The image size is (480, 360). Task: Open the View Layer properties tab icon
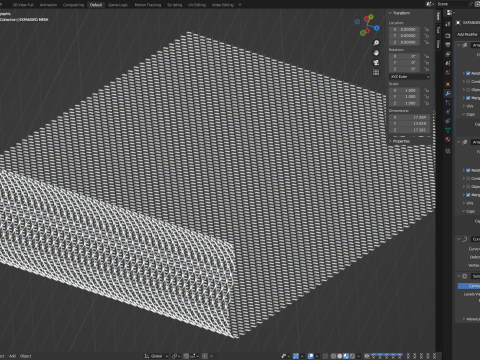448,54
